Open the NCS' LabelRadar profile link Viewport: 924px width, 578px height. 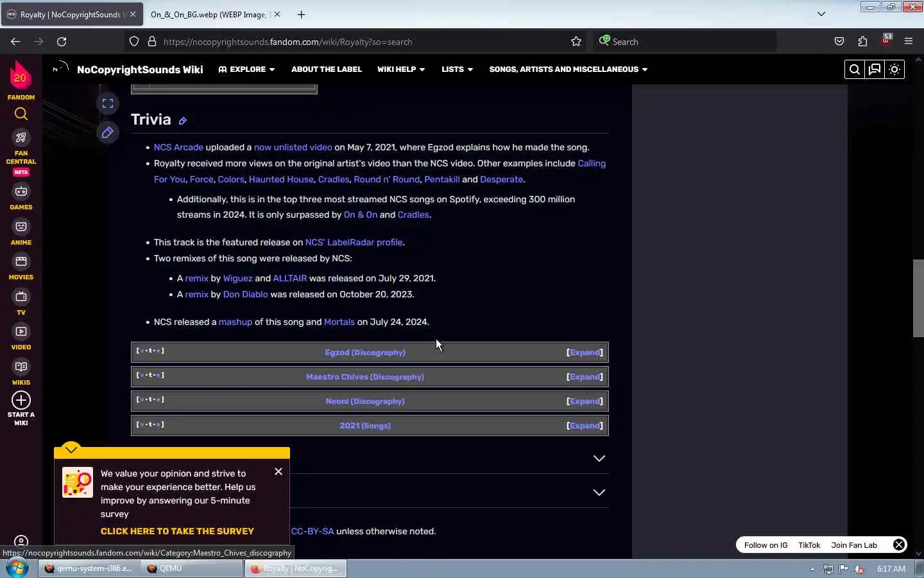354,243
